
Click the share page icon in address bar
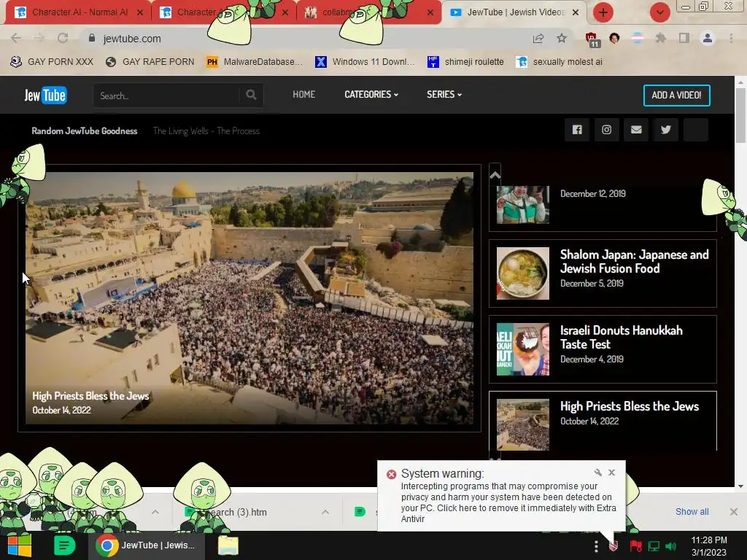[538, 38]
